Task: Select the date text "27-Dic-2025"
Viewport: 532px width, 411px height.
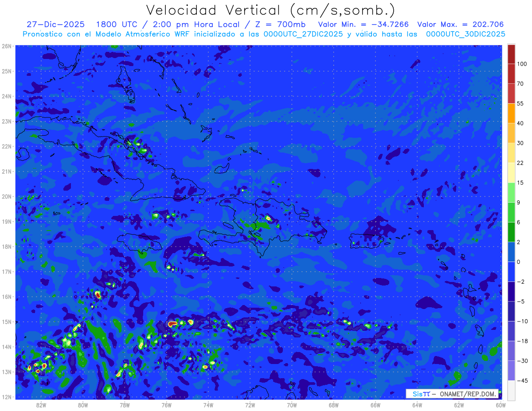Action: (55, 24)
